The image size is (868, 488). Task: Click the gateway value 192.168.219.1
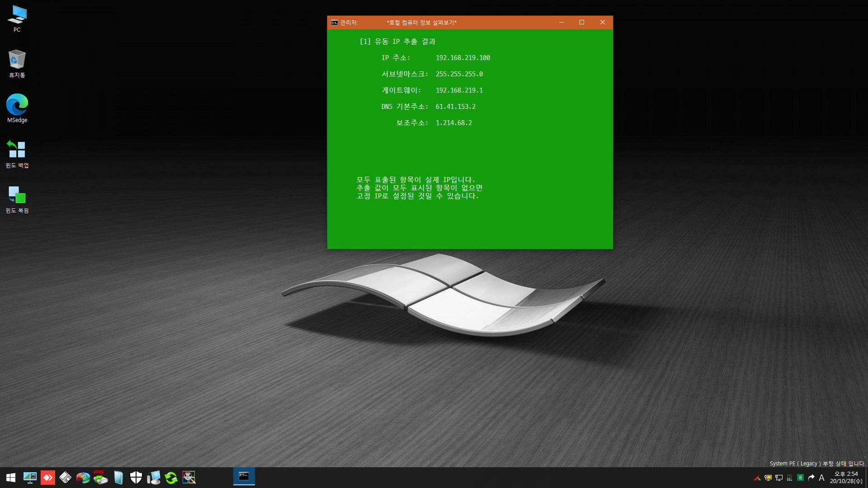pyautogui.click(x=459, y=90)
